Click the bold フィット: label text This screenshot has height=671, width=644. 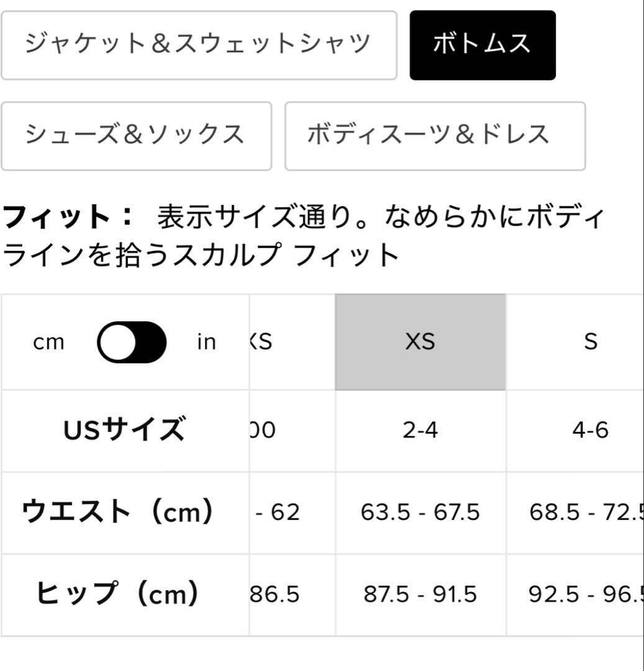68,218
